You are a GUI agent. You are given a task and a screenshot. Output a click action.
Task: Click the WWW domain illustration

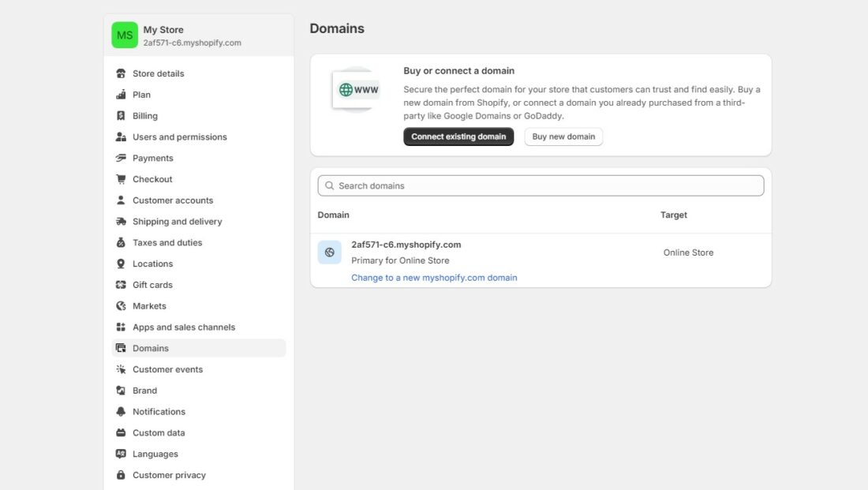355,90
